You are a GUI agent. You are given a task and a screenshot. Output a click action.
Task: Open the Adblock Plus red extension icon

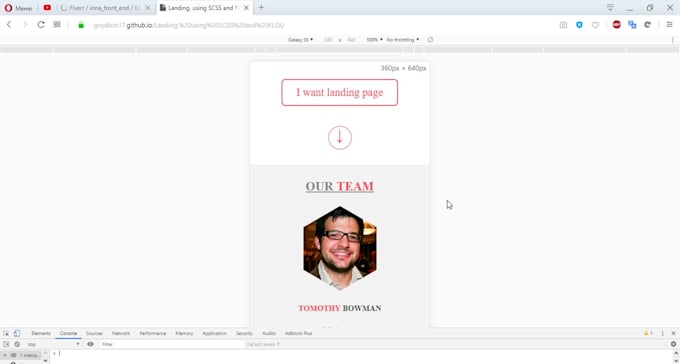click(616, 25)
